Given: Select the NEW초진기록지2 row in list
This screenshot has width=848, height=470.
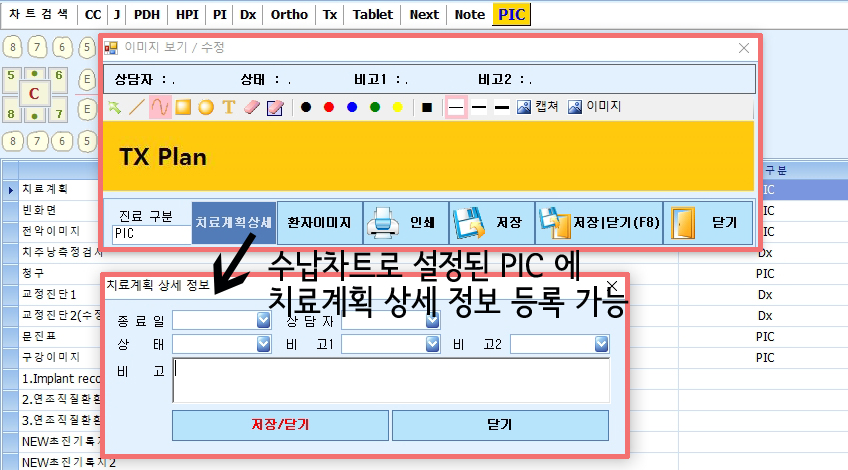Looking at the screenshot, I should pyautogui.click(x=68, y=463).
